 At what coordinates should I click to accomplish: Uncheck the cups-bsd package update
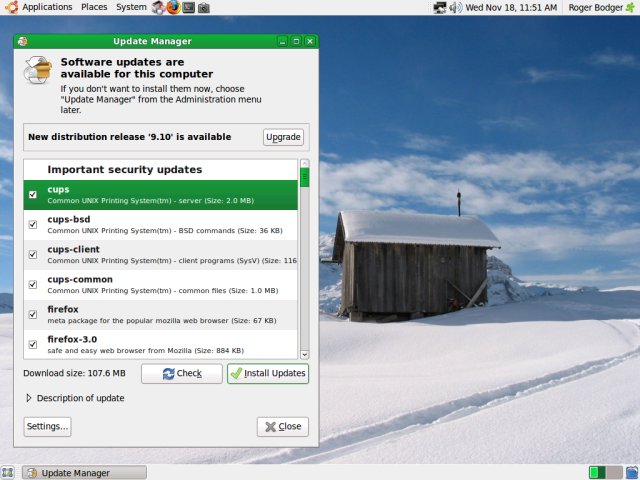click(x=33, y=224)
